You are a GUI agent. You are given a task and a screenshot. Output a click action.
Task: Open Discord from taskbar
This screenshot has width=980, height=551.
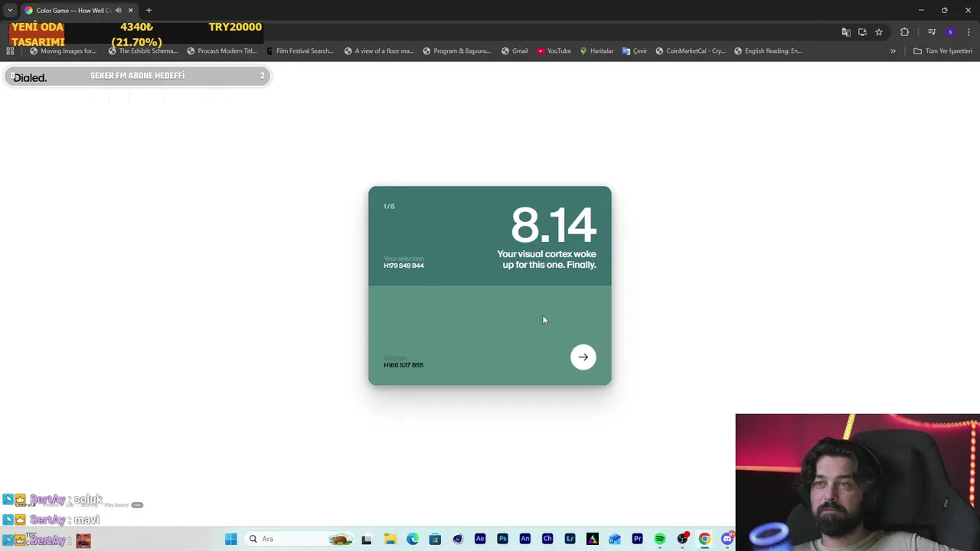coord(727,540)
